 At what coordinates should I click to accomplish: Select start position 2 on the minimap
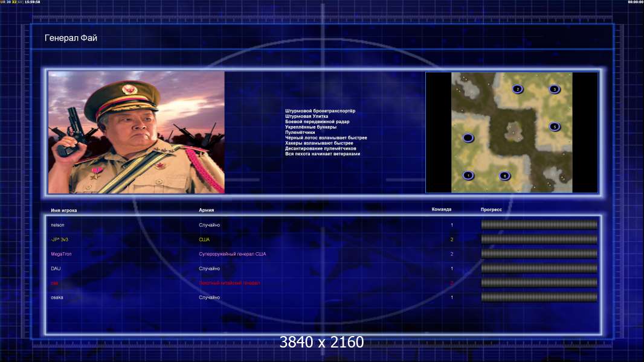pos(518,89)
